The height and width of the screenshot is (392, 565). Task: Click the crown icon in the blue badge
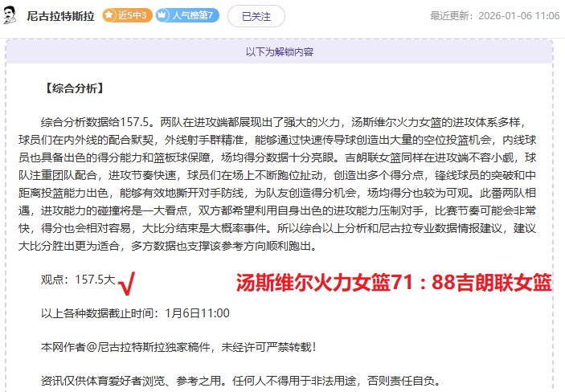point(162,15)
